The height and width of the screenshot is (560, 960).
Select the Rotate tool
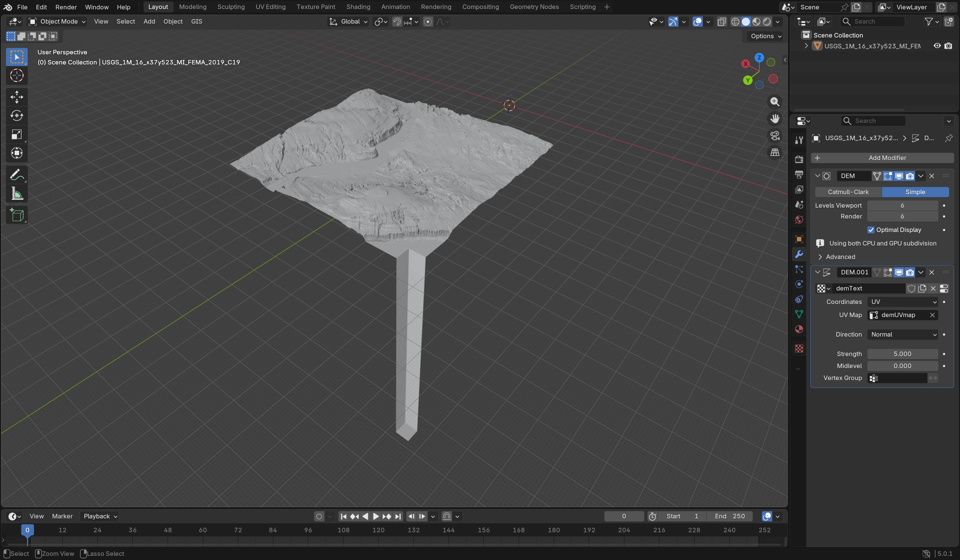coord(16,116)
